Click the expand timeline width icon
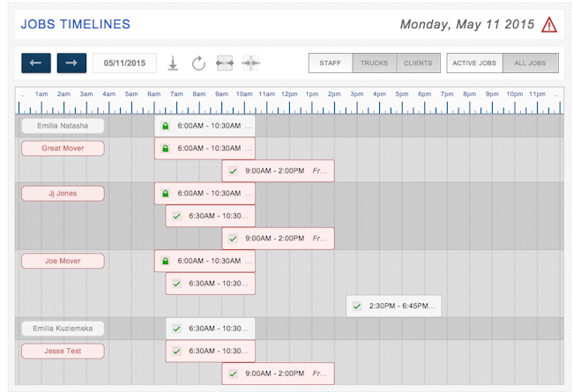This screenshot has width=573, height=392. pos(224,63)
